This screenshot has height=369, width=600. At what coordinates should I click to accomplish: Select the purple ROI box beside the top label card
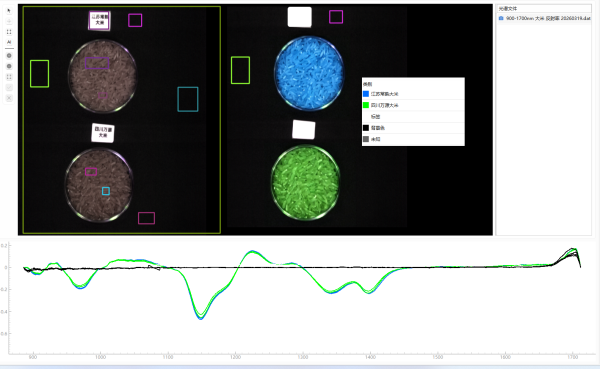click(135, 20)
